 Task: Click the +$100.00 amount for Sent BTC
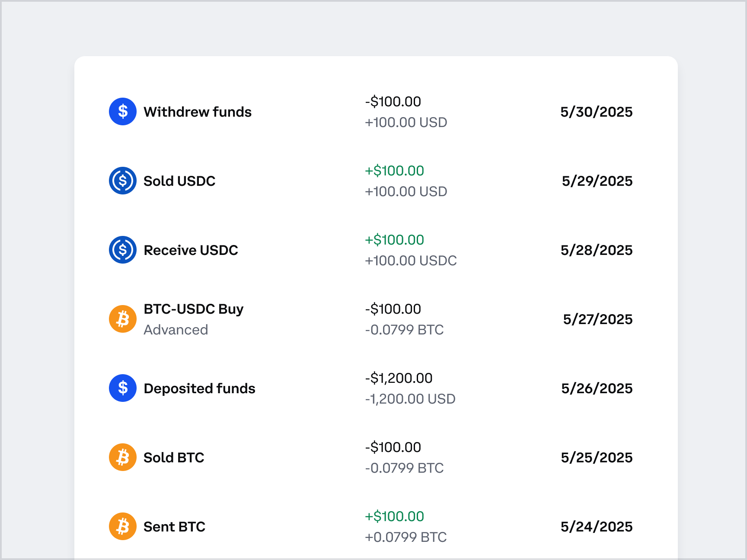[394, 516]
